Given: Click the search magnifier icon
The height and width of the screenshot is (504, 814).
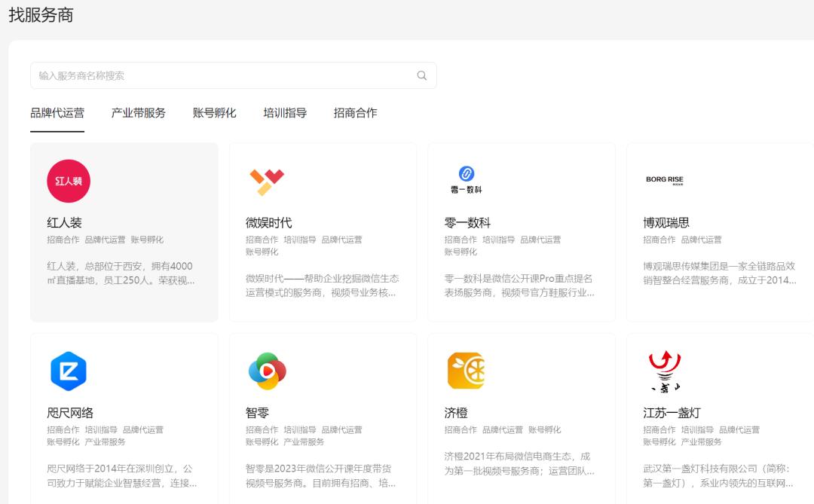Looking at the screenshot, I should pyautogui.click(x=422, y=76).
